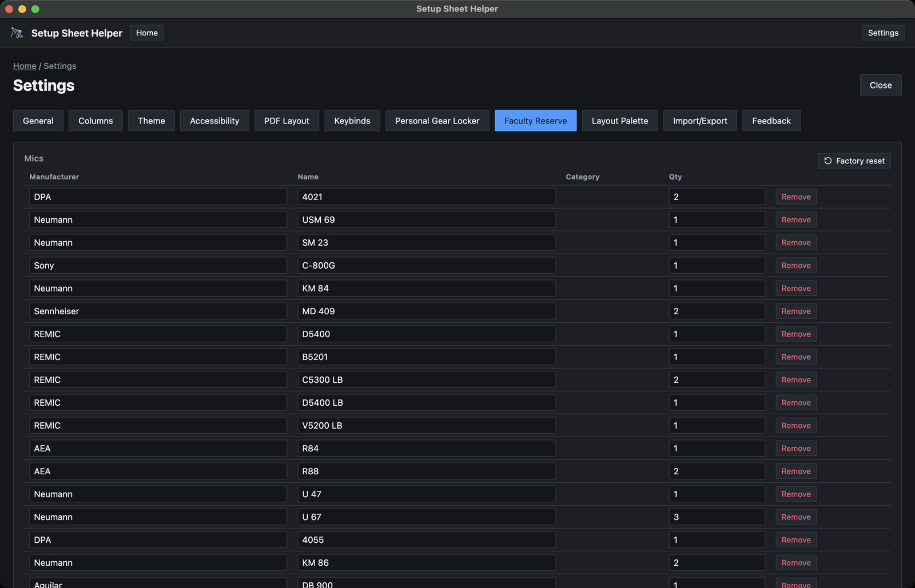This screenshot has height=588, width=915.
Task: Edit the quantity field for DPA 4021
Action: (717, 197)
